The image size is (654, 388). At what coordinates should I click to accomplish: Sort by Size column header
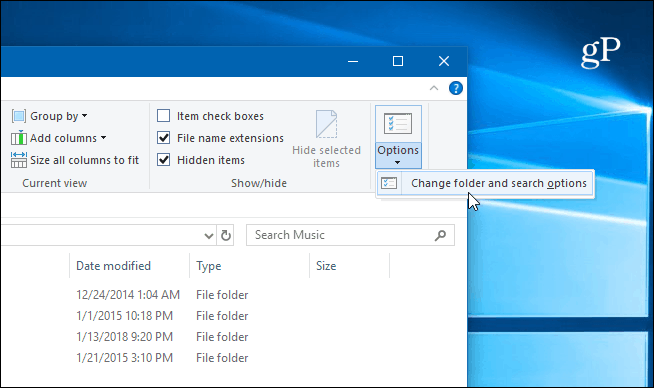point(326,266)
